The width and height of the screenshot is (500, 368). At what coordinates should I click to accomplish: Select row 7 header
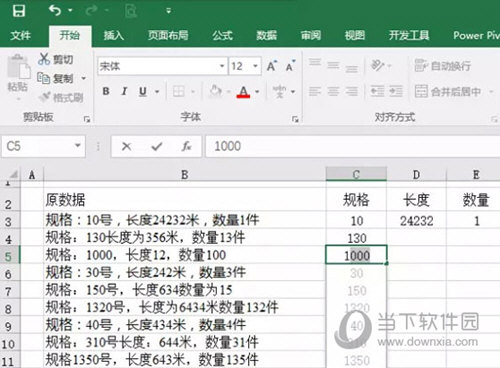[x=9, y=291]
